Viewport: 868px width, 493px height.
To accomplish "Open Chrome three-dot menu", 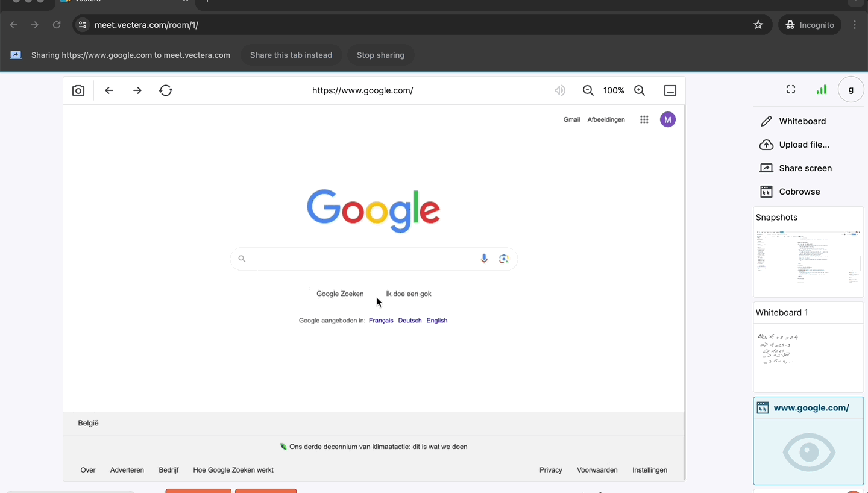I will 855,25.
